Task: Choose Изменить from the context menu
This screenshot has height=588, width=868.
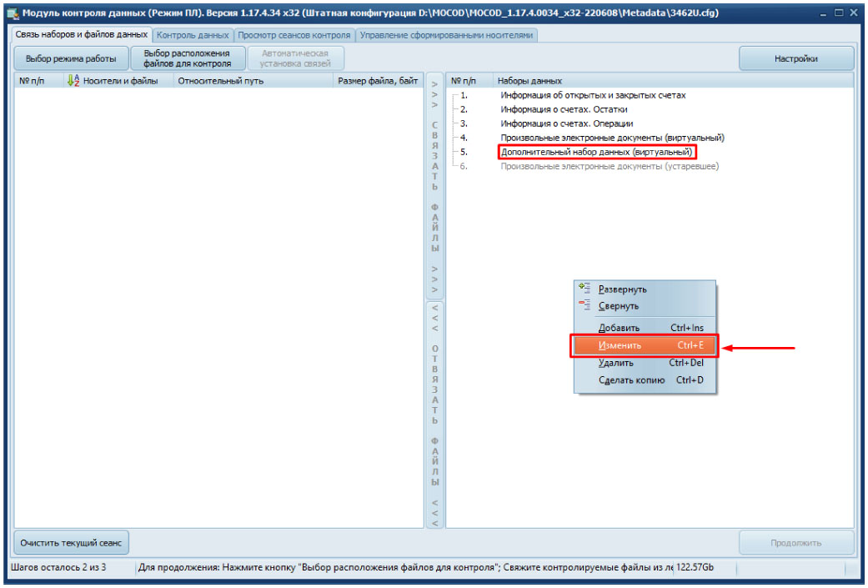Action: point(643,345)
